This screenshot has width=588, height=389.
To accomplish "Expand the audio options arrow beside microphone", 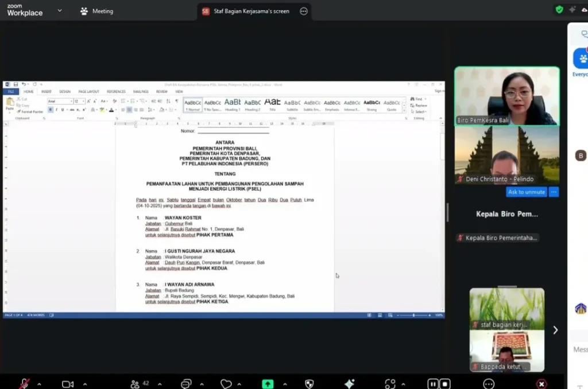I will coord(39,384).
